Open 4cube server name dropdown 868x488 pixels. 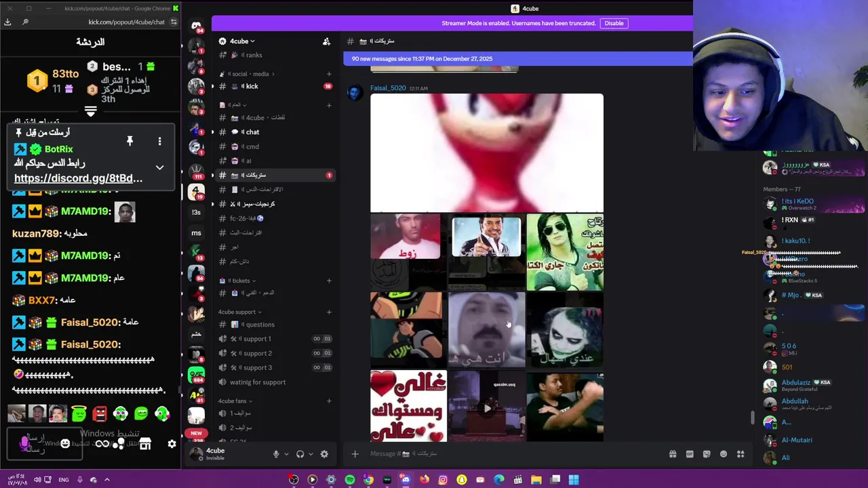tap(242, 41)
